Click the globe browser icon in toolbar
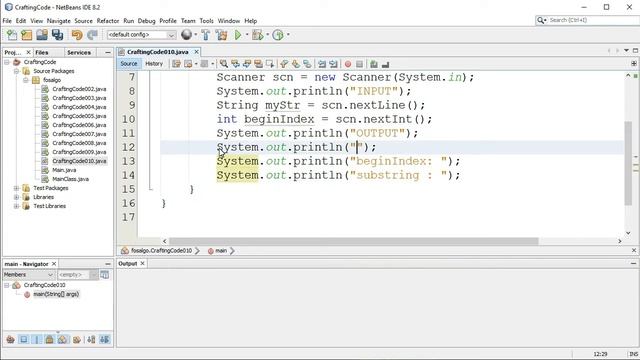640x360 pixels. coord(187,35)
